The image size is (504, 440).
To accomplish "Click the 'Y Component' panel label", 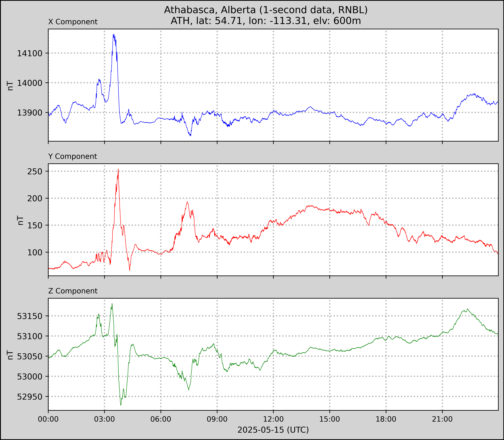I will click(x=73, y=156).
